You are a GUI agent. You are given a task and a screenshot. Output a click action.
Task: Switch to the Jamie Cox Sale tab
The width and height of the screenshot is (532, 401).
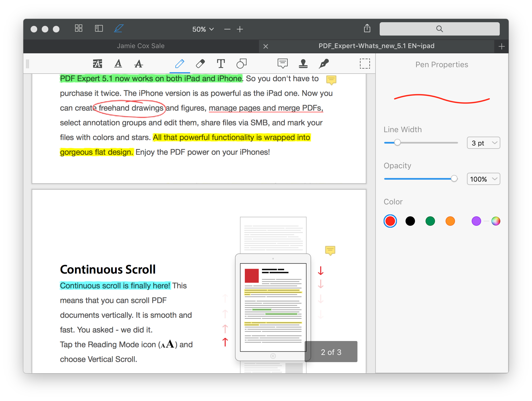tap(141, 46)
